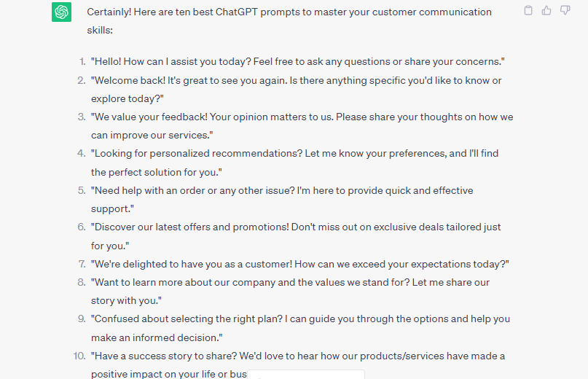Click prompt 6 'Discover our latest offers'
Viewport: 588px width, 379px height.
click(x=296, y=236)
